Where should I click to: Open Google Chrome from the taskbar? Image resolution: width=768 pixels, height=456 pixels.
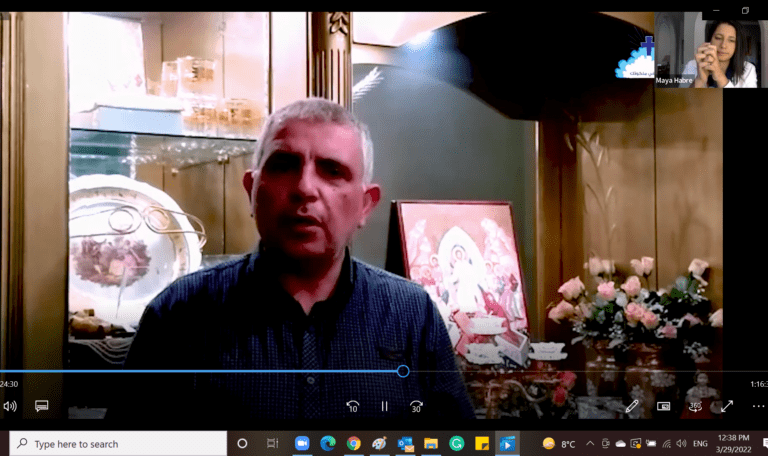tap(353, 444)
